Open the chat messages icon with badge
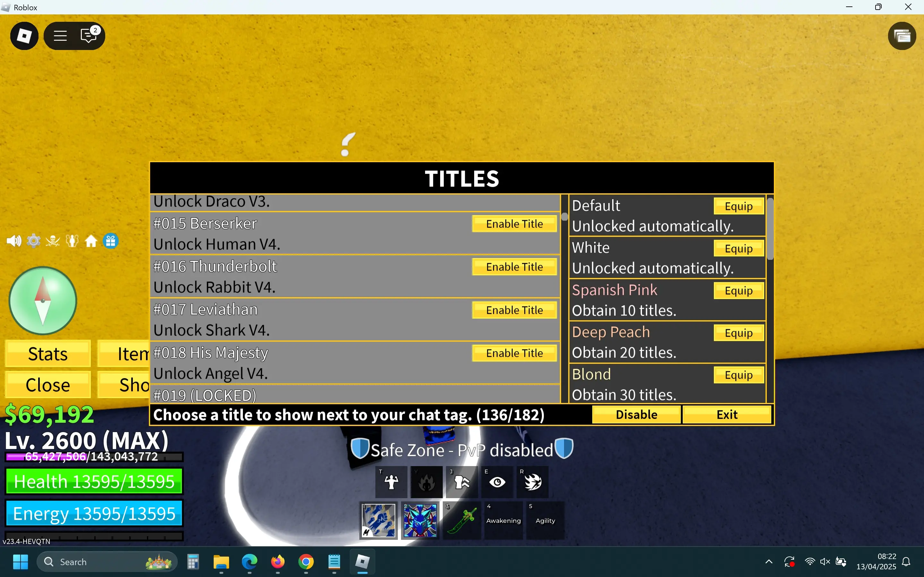This screenshot has width=924, height=577. (89, 36)
